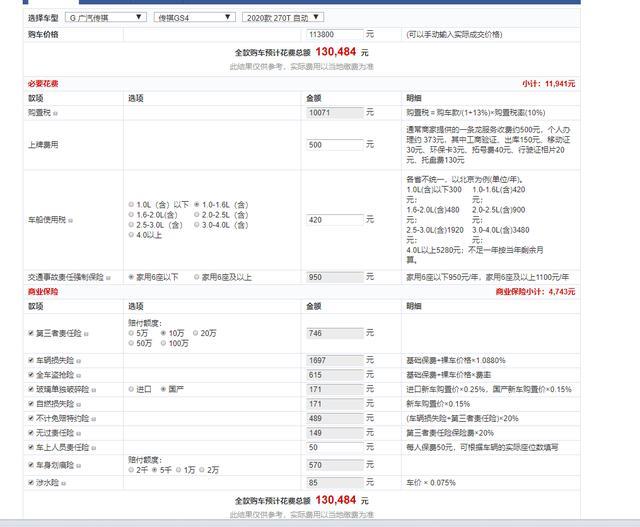Screen dimensions: 640x527
Task: Select the 1.6-2.0L(含) displacement radio
Action: click(131, 214)
